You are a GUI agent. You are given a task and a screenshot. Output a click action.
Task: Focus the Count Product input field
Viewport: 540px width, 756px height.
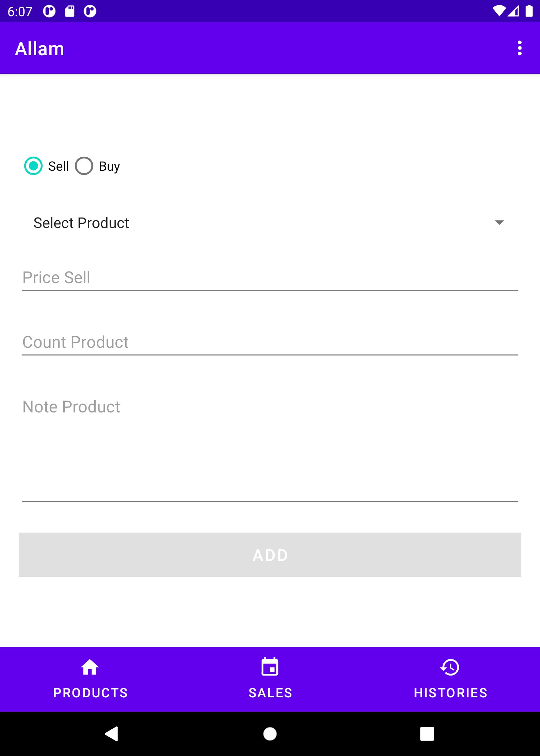[x=270, y=342]
